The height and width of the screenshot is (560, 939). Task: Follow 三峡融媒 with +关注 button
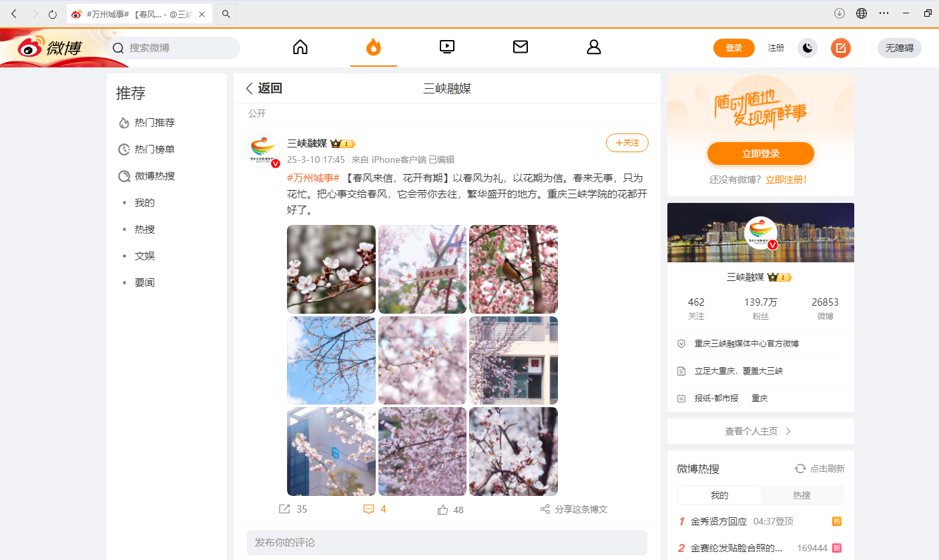coord(627,143)
